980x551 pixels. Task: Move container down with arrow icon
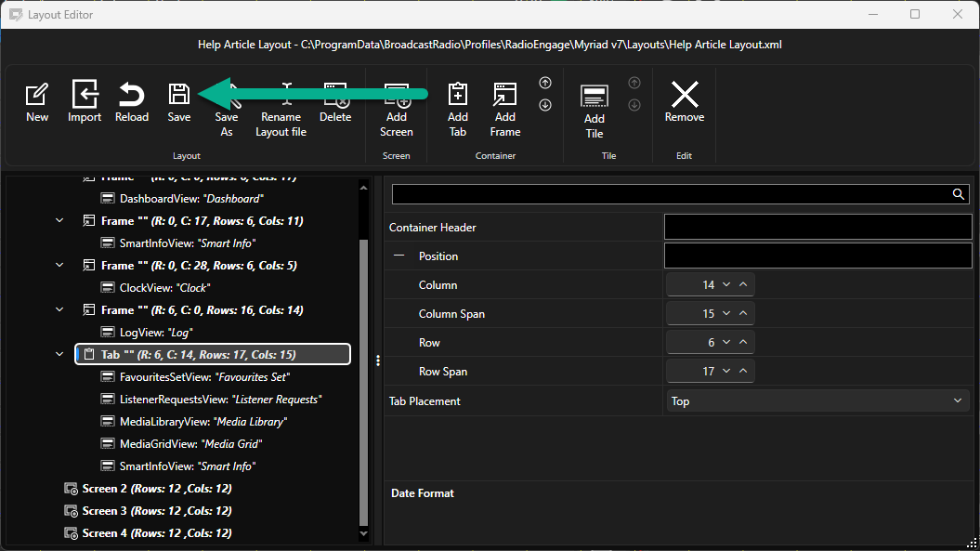(545, 105)
